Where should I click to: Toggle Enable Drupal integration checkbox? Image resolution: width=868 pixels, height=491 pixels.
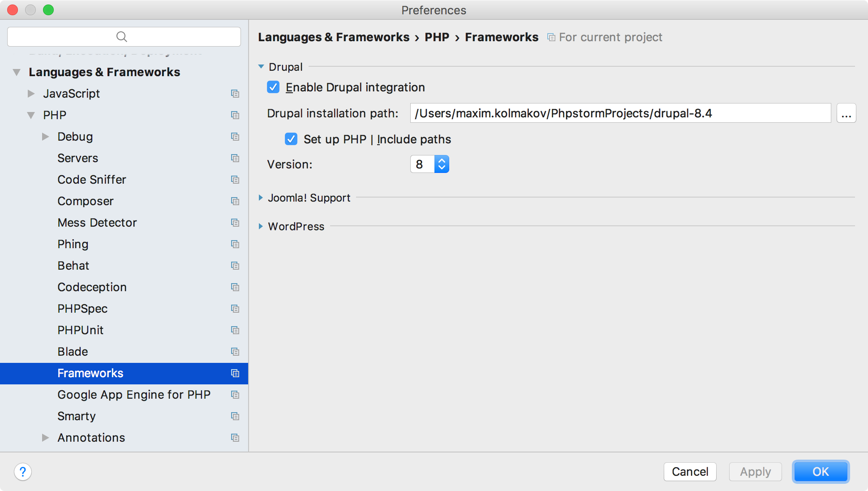273,87
